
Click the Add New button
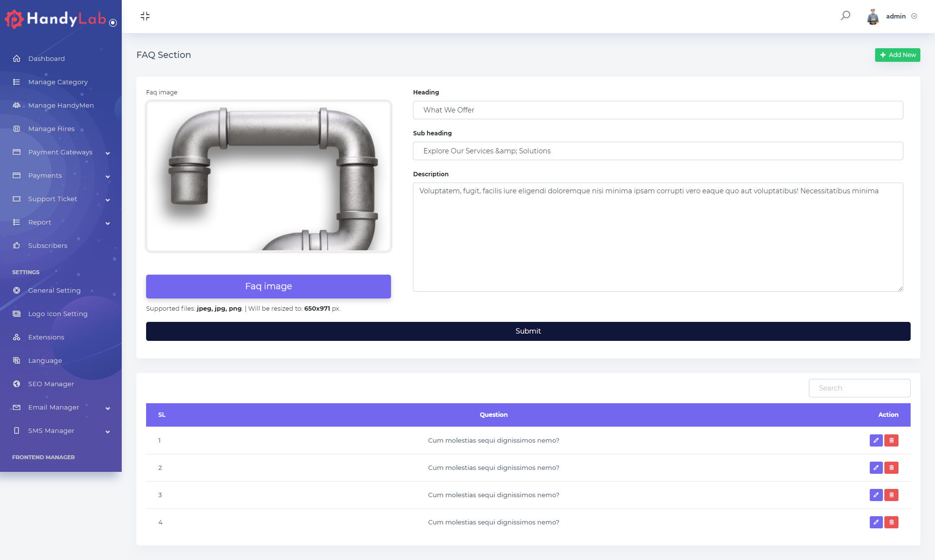coord(898,55)
